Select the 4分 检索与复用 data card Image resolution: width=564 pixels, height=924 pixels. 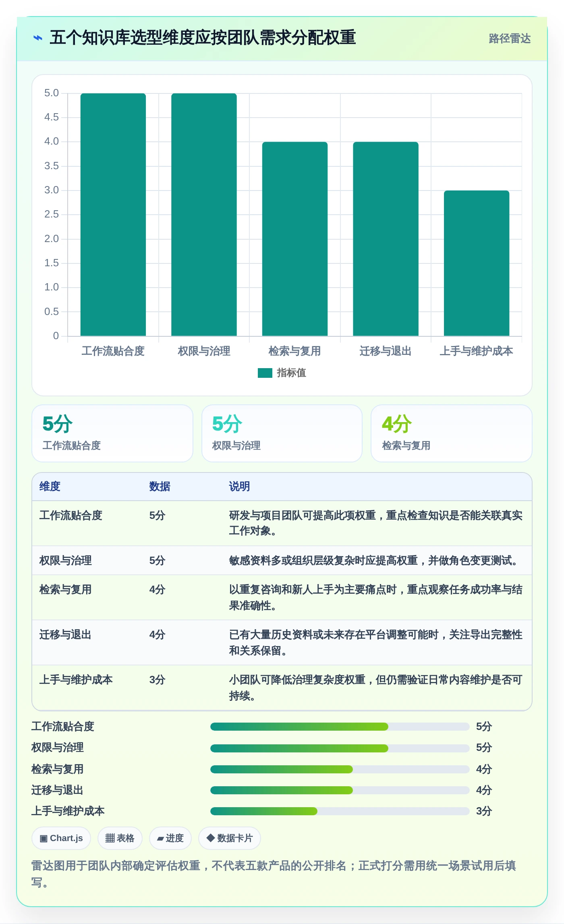point(452,433)
